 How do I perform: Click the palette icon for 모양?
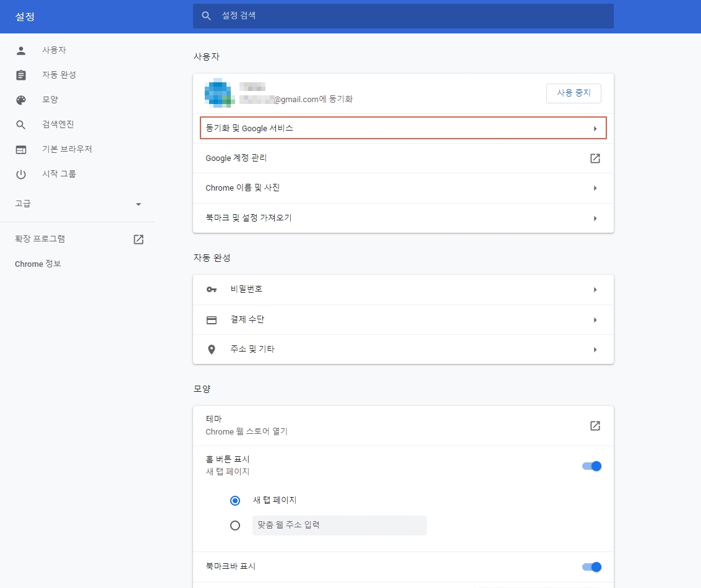(x=21, y=100)
